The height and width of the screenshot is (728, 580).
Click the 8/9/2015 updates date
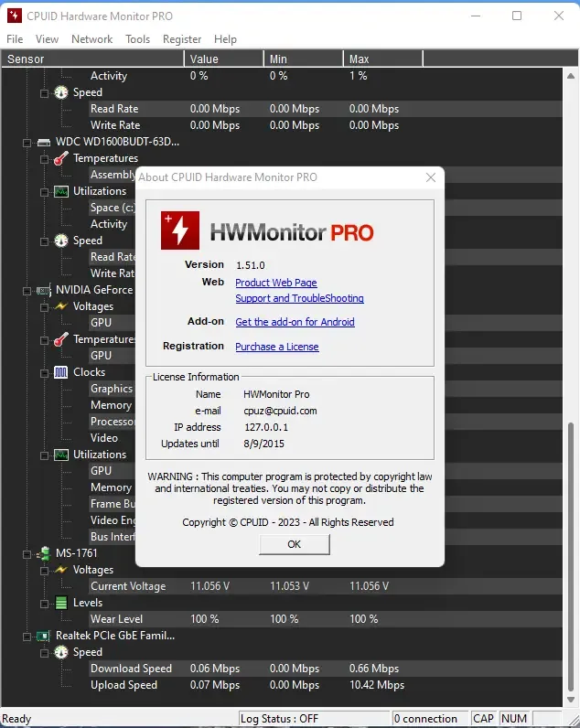pyautogui.click(x=263, y=444)
